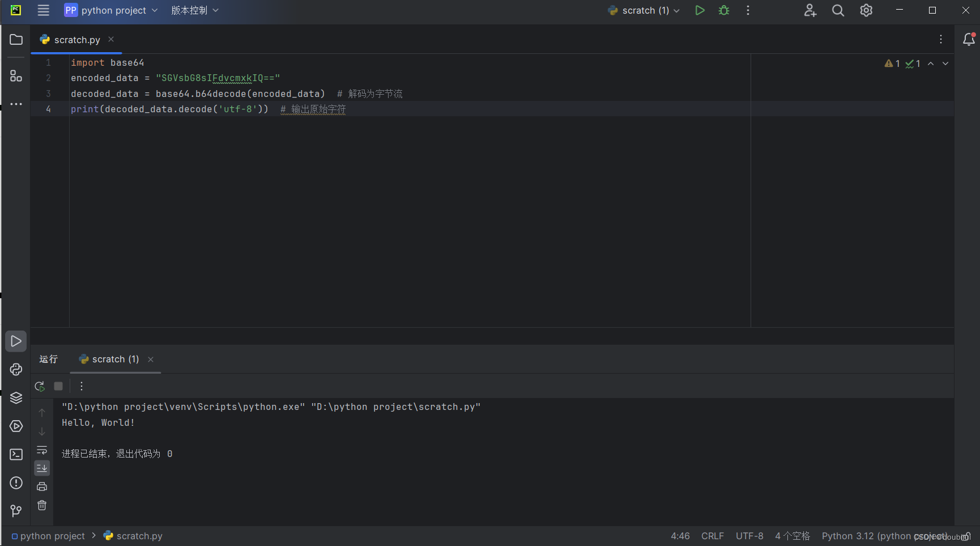
Task: Open the Python Console tool window
Action: pyautogui.click(x=16, y=370)
